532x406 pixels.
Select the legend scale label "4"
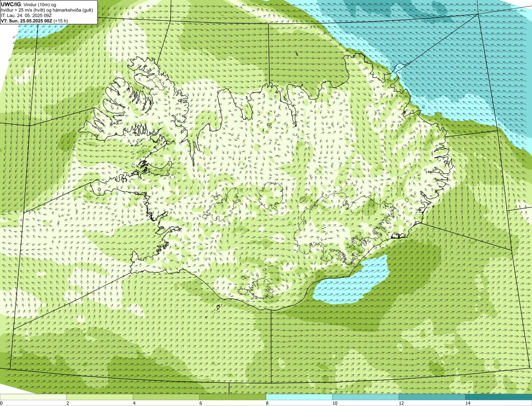tap(134, 403)
